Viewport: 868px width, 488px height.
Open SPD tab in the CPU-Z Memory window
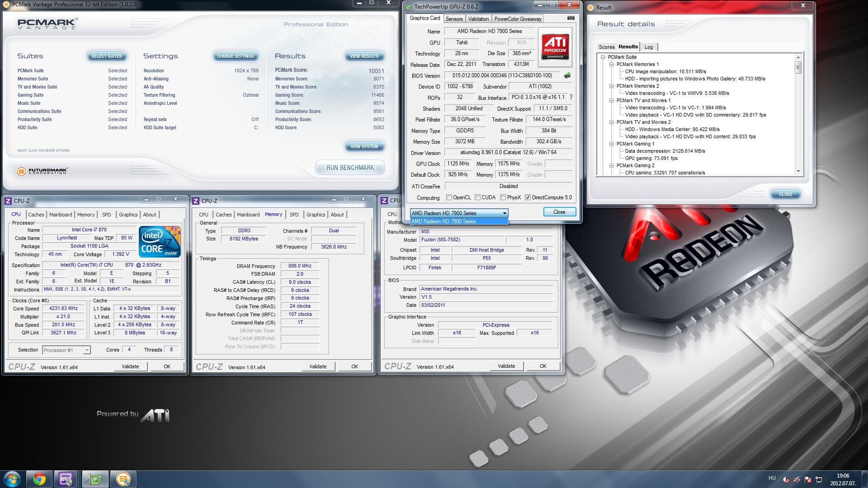(x=294, y=215)
